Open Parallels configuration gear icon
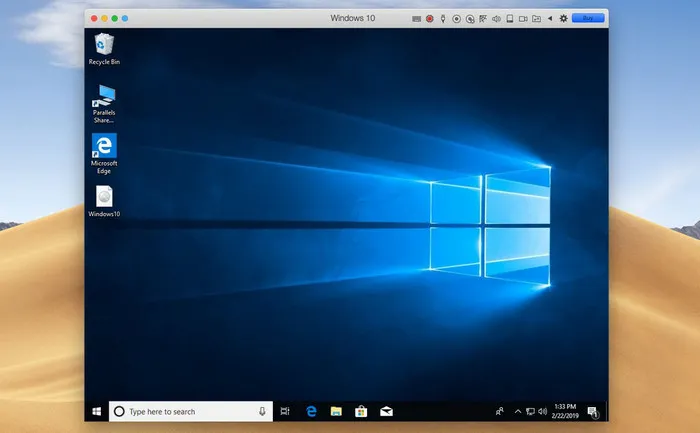Screen dimensions: 700x433 [x=563, y=18]
